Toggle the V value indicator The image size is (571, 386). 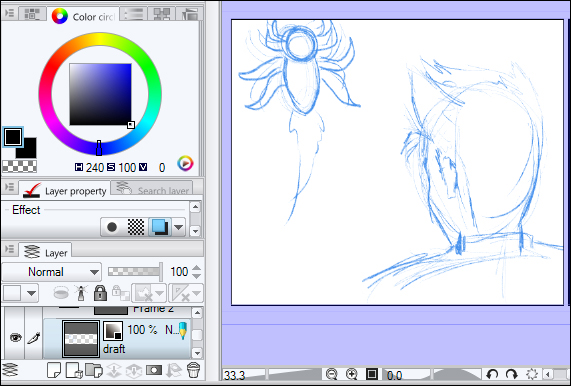point(143,167)
